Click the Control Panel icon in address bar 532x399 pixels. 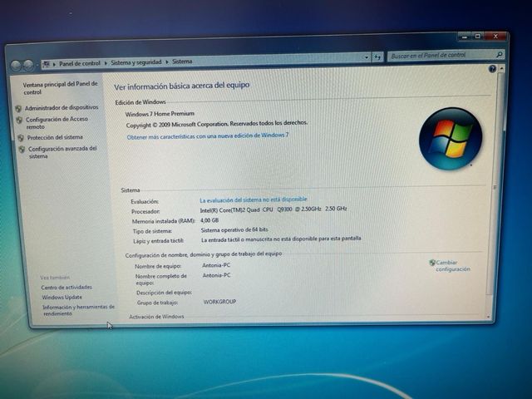coord(47,64)
